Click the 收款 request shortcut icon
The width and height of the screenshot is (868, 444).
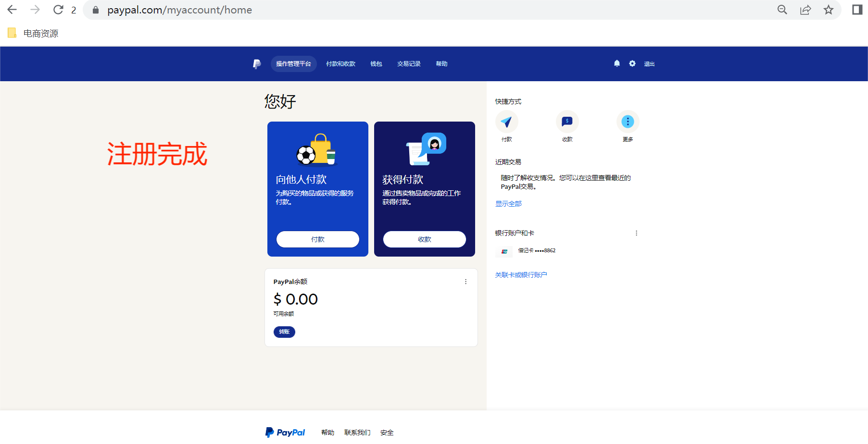[567, 122]
